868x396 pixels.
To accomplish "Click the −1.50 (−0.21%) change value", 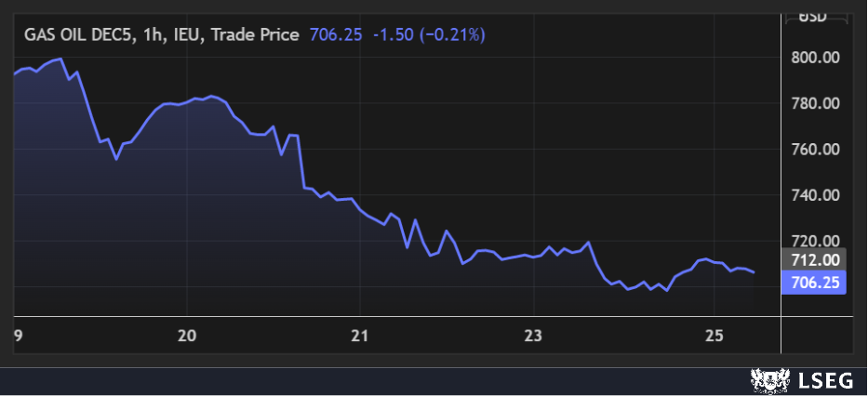I will (429, 34).
